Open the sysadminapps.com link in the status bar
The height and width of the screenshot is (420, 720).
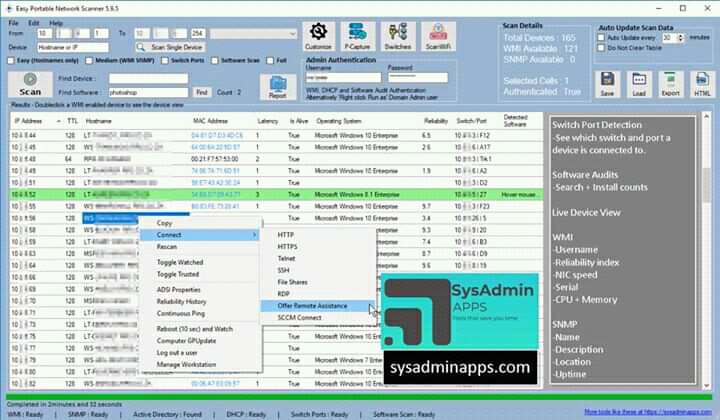click(x=648, y=412)
